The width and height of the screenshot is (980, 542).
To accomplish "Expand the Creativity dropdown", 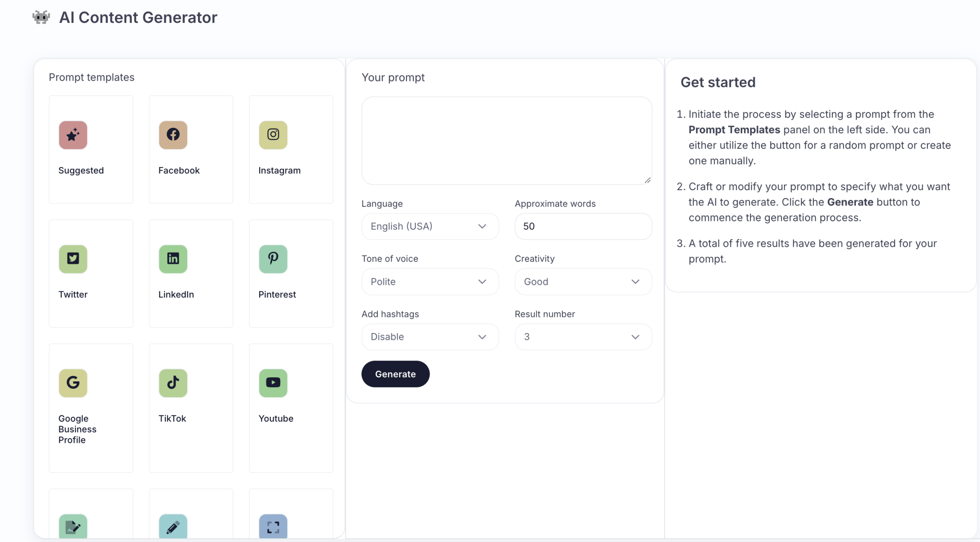I will [x=583, y=282].
